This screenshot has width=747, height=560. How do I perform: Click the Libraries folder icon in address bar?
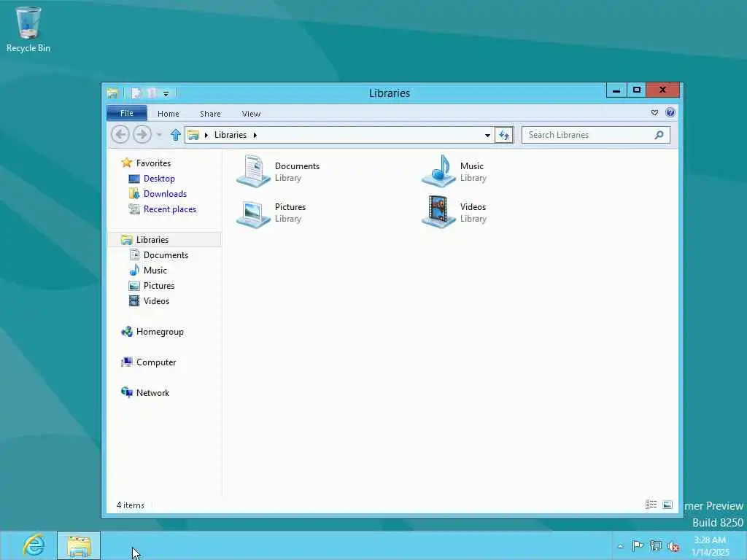(193, 135)
